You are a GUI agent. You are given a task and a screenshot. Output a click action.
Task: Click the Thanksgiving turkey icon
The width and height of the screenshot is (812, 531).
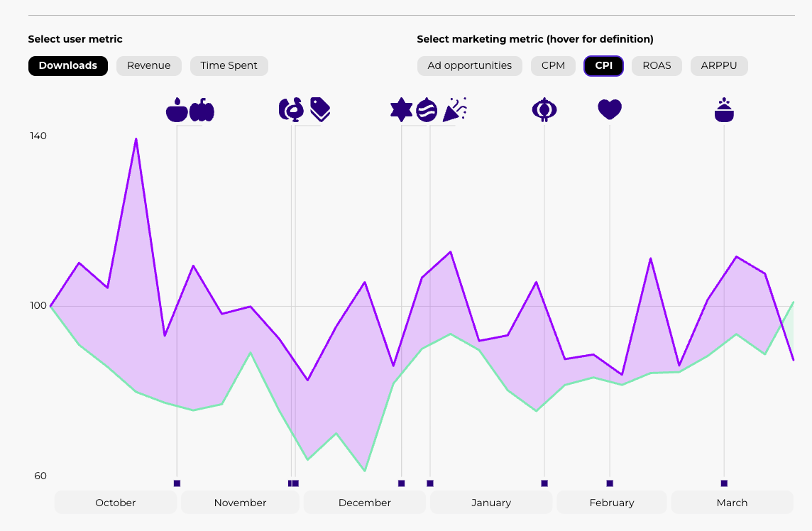pos(292,109)
